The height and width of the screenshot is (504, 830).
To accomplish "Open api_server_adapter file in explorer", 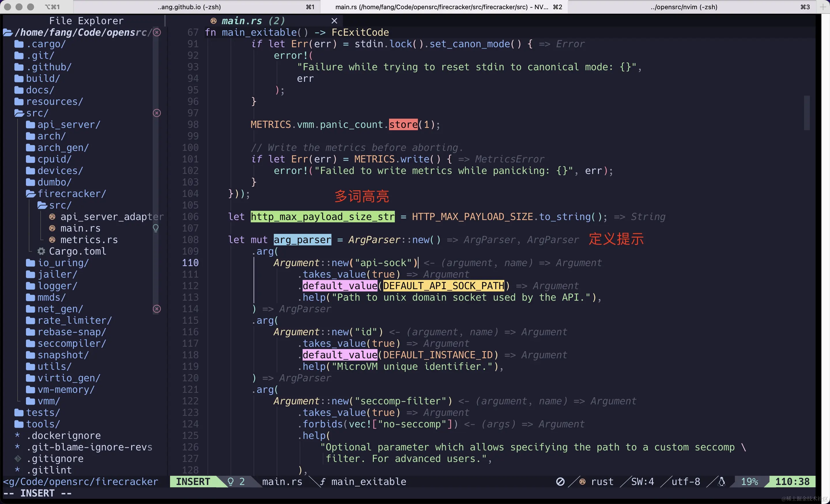I will [x=111, y=217].
